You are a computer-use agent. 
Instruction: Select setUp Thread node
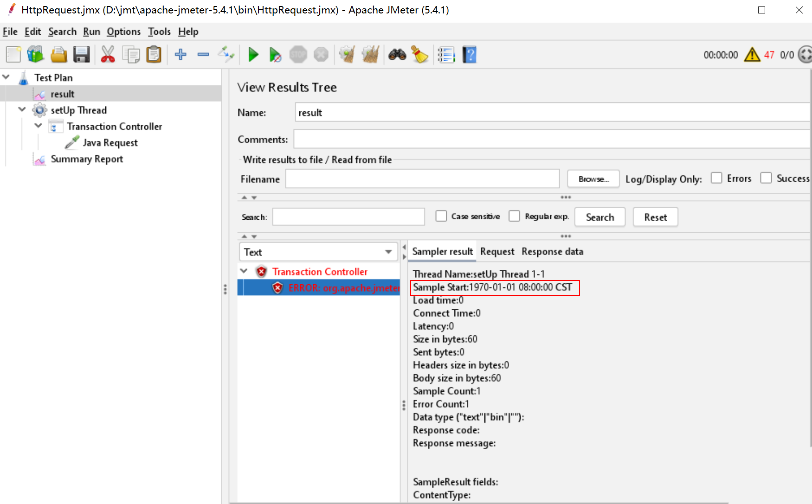(78, 110)
